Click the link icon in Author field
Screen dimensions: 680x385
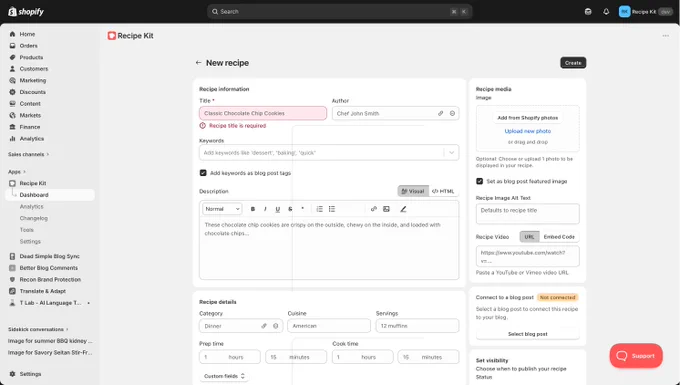tap(440, 113)
